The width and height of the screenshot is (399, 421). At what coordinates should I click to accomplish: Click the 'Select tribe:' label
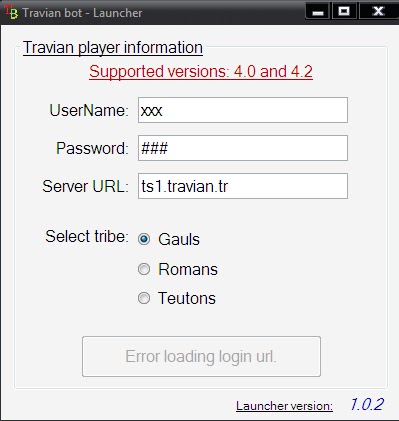[x=87, y=236]
